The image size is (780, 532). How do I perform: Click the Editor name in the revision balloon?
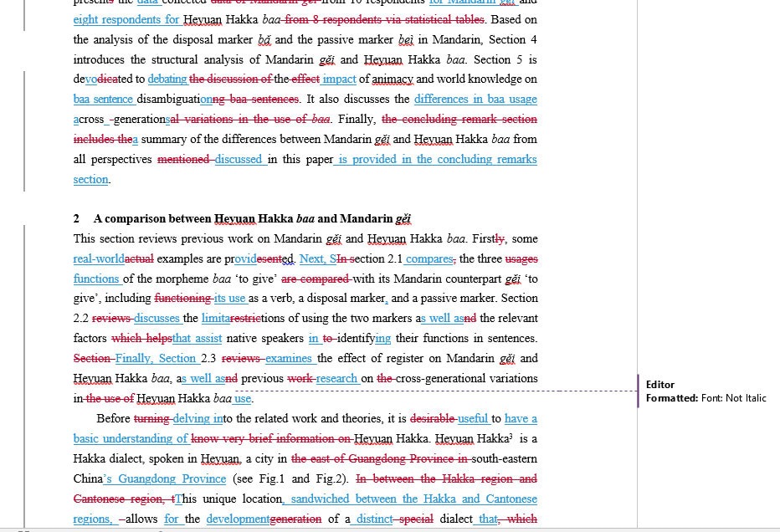[x=660, y=385]
